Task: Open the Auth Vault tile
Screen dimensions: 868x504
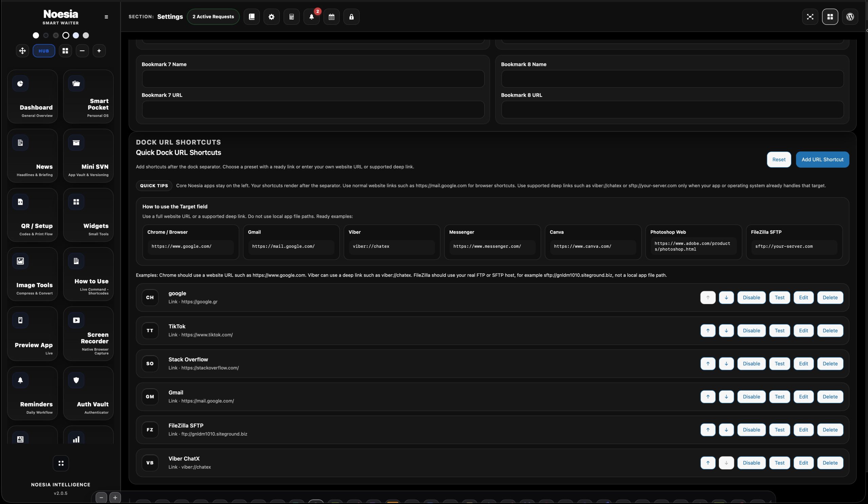Action: point(88,393)
